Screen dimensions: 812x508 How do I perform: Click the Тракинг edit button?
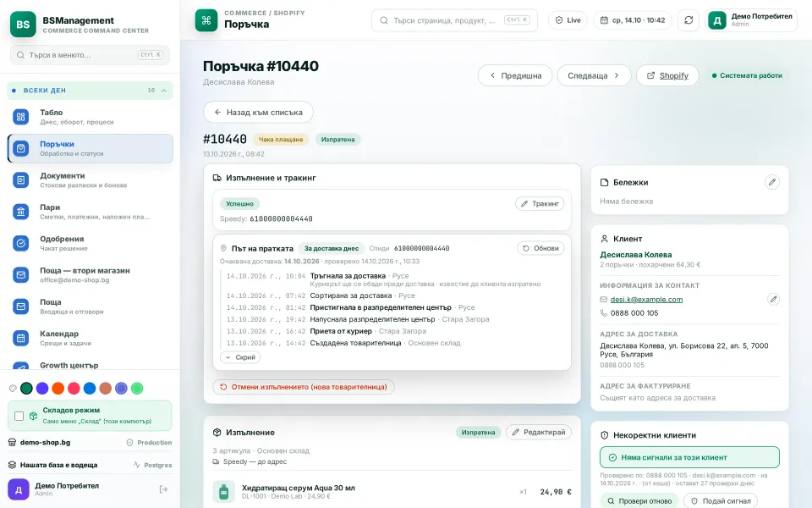[x=540, y=204]
